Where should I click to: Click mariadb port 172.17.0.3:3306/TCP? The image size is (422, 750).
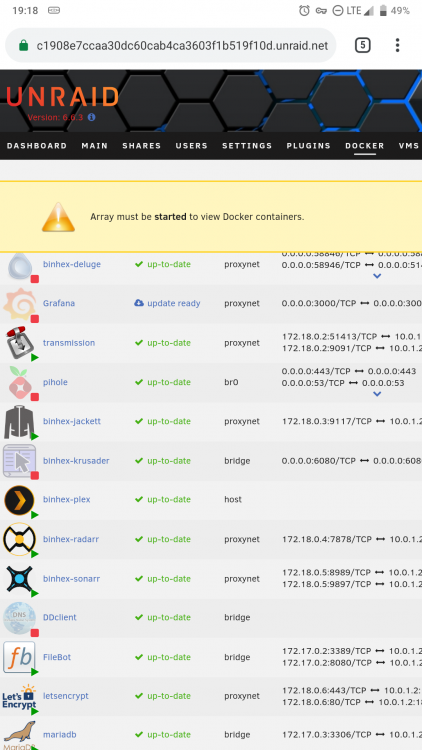327,735
